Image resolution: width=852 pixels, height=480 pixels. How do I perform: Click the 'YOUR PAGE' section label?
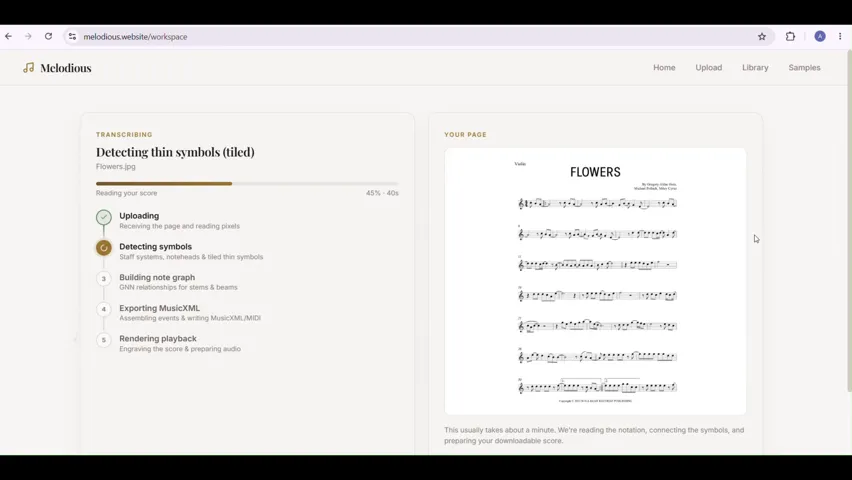tap(465, 134)
